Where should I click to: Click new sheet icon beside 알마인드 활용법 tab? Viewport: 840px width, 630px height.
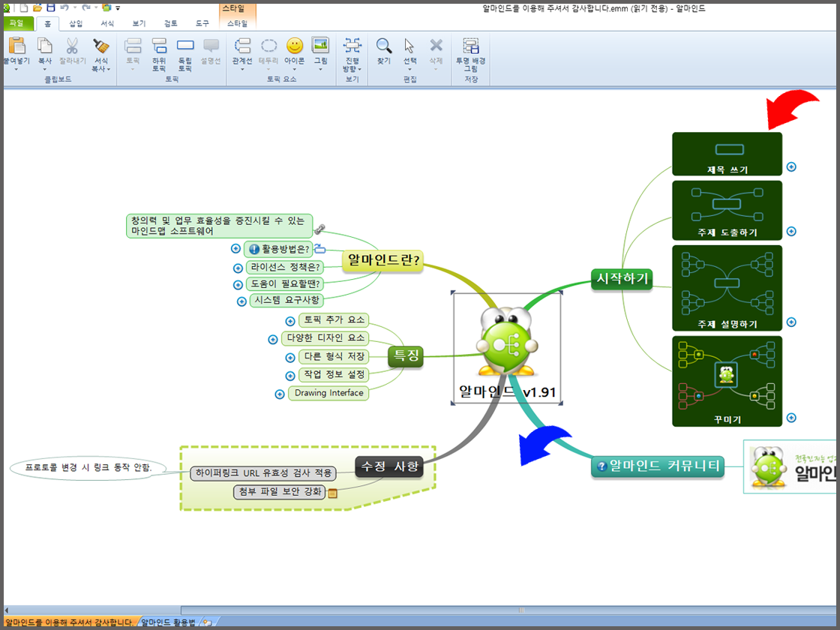[x=207, y=622]
